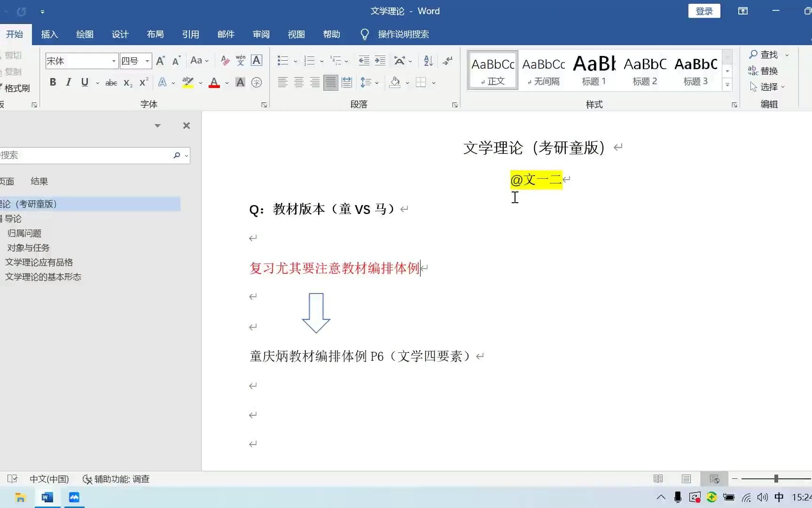Open change case Aa dropdown

pos(199,60)
